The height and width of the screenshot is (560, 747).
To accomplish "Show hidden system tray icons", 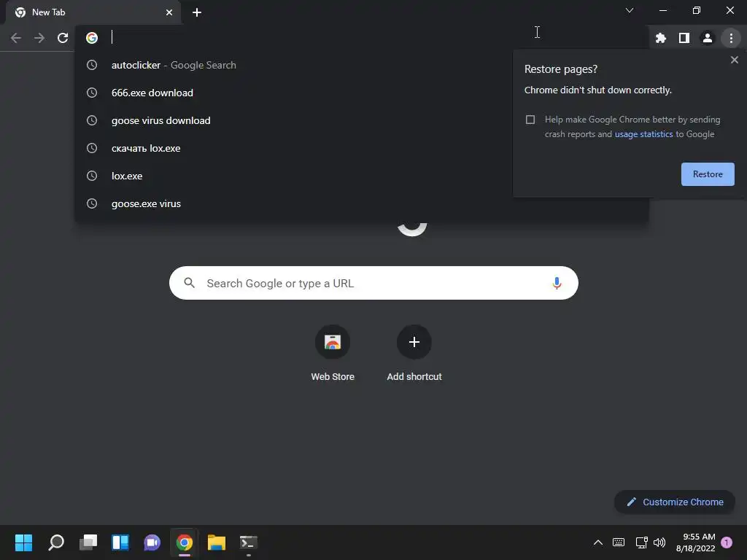I will pos(598,542).
